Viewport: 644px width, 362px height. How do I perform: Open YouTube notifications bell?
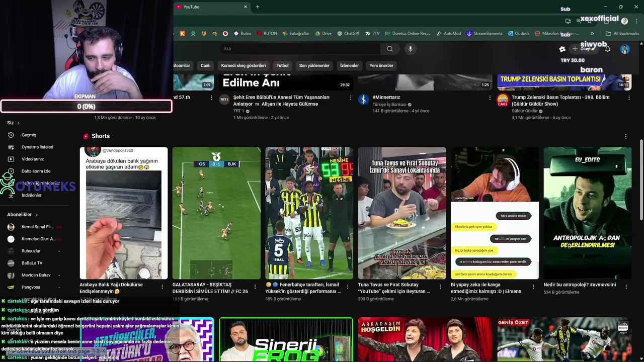608,49
